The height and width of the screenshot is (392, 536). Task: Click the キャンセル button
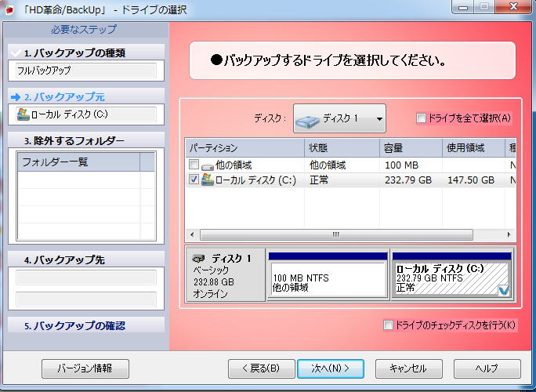[x=407, y=368]
